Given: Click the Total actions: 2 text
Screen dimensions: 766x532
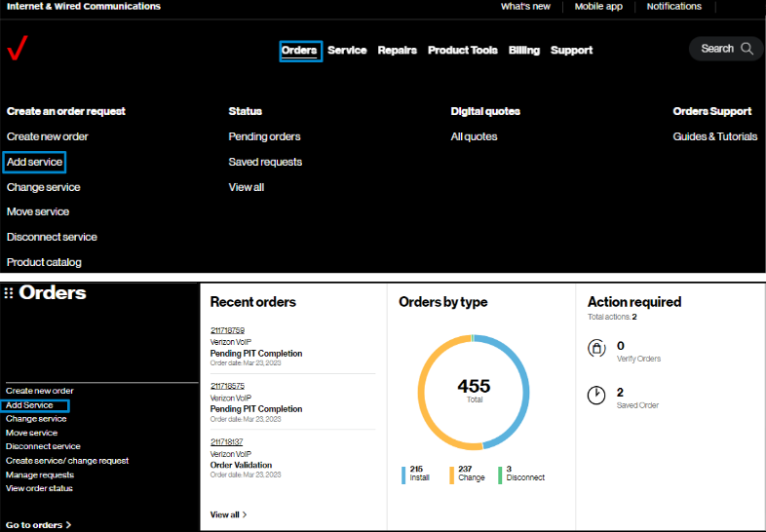Looking at the screenshot, I should (x=612, y=317).
